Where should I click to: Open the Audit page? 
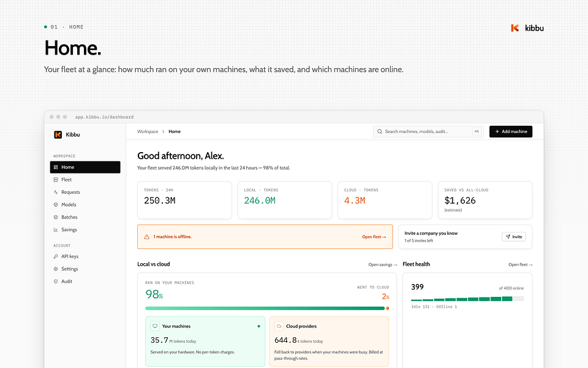(x=85, y=282)
